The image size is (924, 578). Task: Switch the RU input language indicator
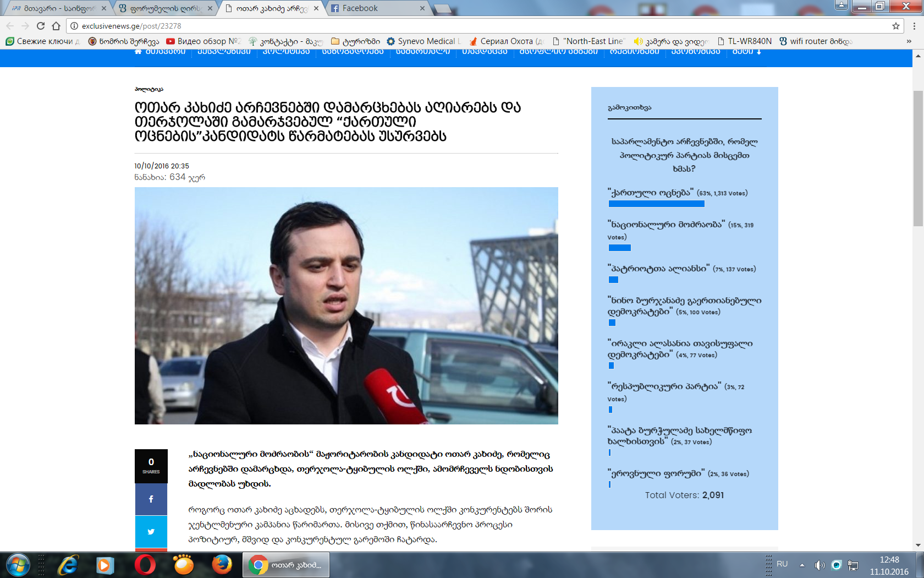[782, 564]
